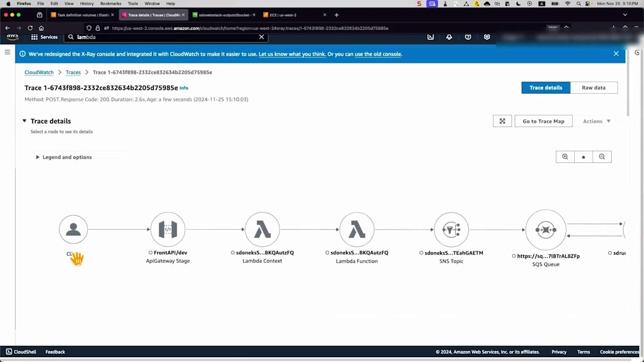Open the Apple menu
Viewport: 644px width, 362px height.
coord(8,3)
